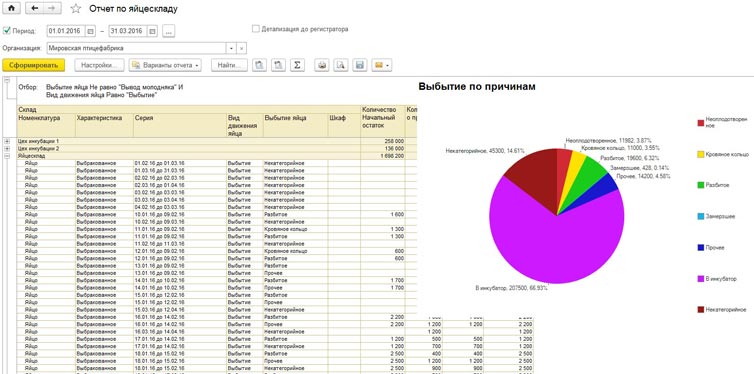Click the start date field 01.01.2016

tap(66, 31)
